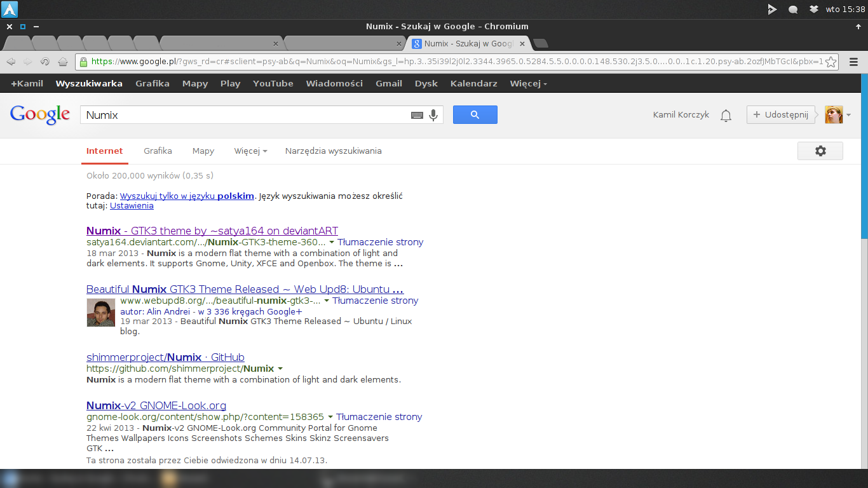
Task: Open +Kamil in the black Google bar
Action: (x=27, y=83)
